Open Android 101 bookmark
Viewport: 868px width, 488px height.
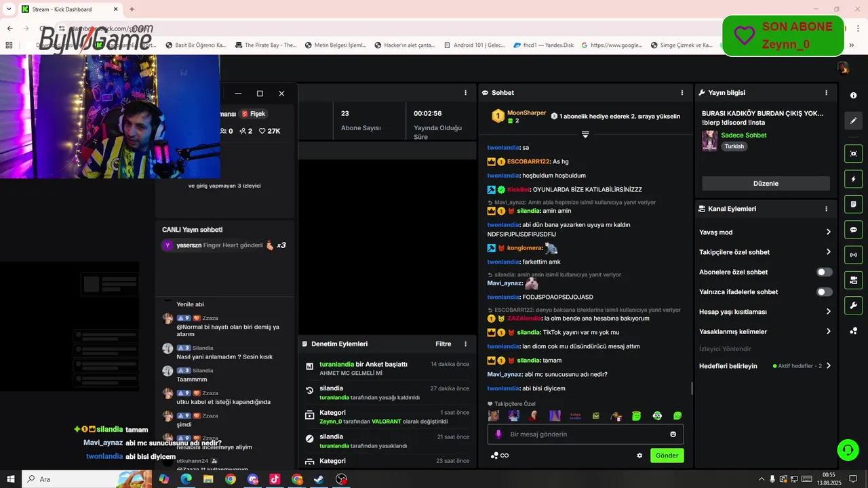475,45
